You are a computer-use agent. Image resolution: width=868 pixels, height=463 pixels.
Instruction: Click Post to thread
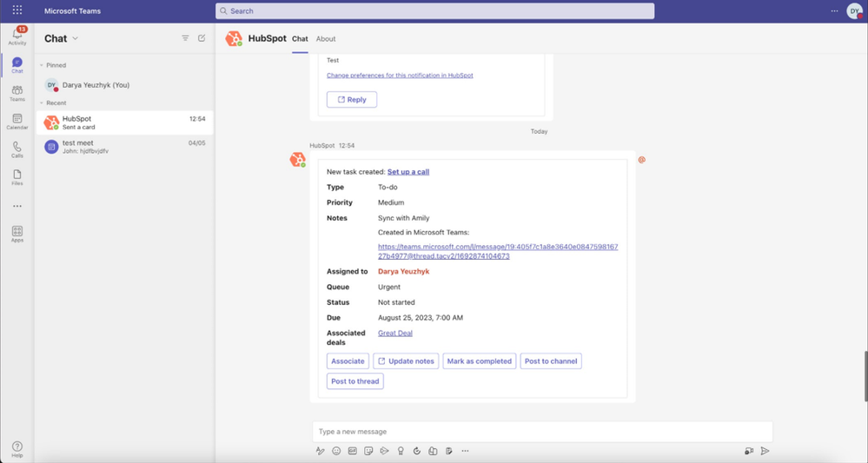coord(354,381)
